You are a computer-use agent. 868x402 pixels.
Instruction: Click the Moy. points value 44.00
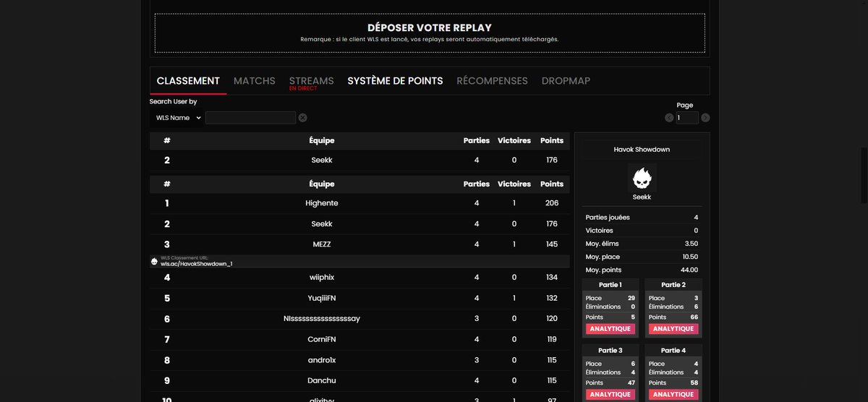688,270
